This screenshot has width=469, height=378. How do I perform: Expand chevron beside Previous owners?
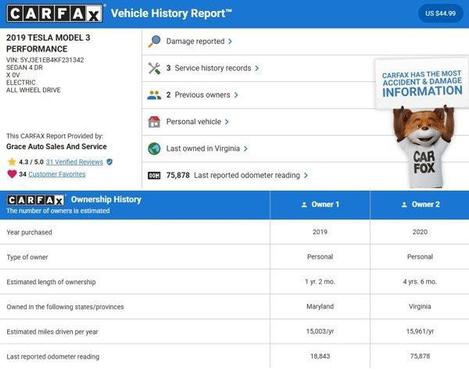tap(236, 95)
